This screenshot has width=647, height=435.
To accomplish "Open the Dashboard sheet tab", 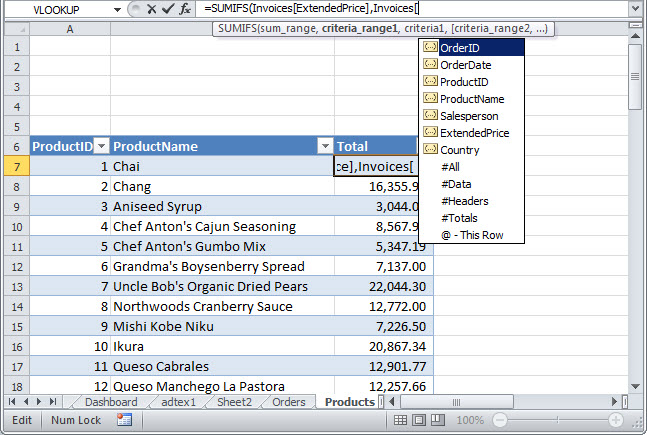I will pyautogui.click(x=117, y=402).
